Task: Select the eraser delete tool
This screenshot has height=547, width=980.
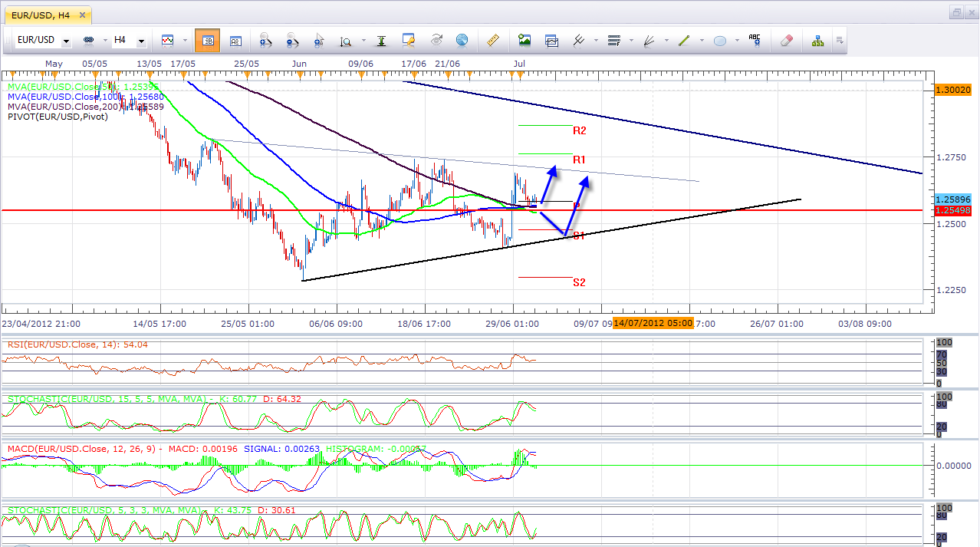Action: tap(786, 40)
